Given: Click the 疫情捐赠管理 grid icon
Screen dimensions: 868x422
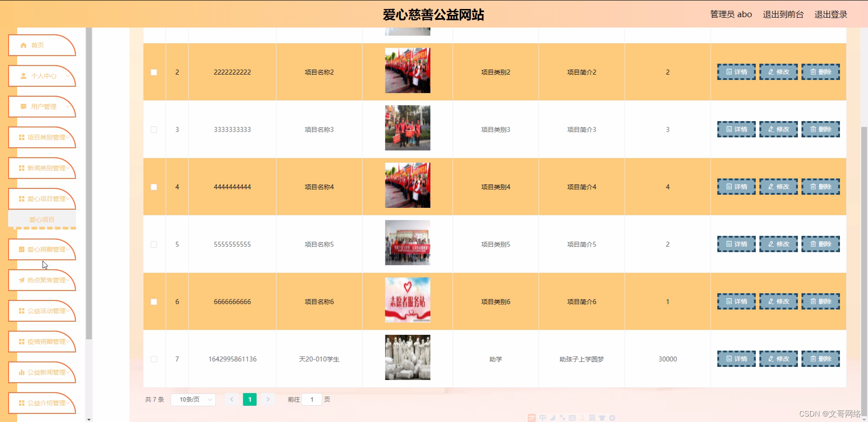Looking at the screenshot, I should pyautogui.click(x=21, y=342).
